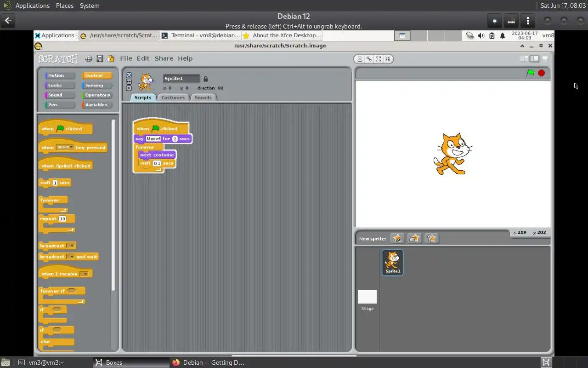Click the Sprite1 name field
588x368 pixels.
pos(181,79)
